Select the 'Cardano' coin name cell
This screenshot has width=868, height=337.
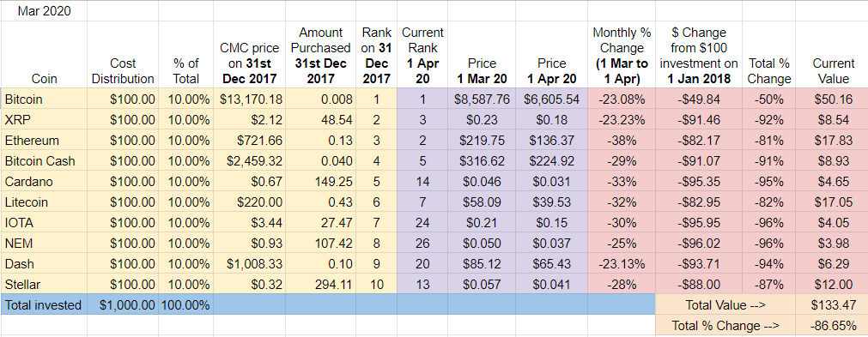click(44, 182)
